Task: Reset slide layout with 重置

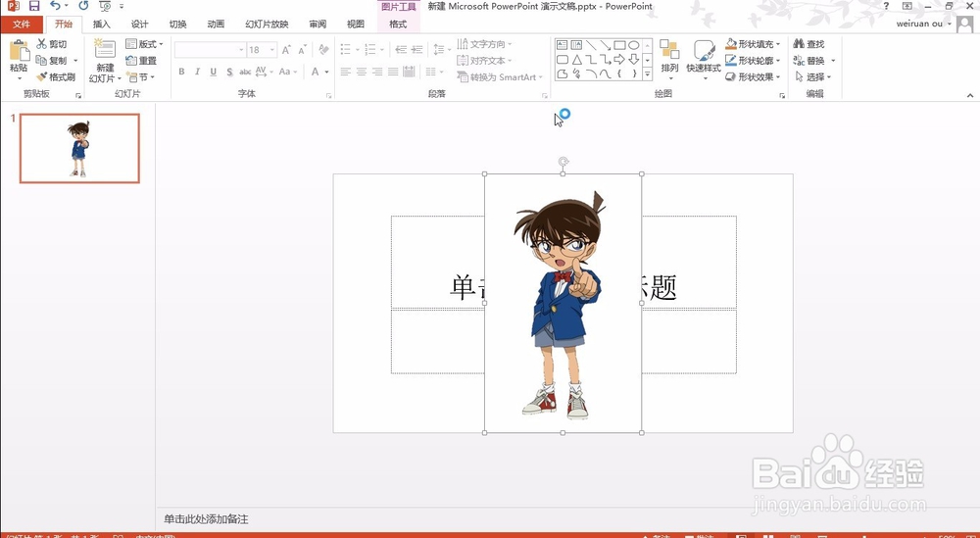Action: pos(141,61)
